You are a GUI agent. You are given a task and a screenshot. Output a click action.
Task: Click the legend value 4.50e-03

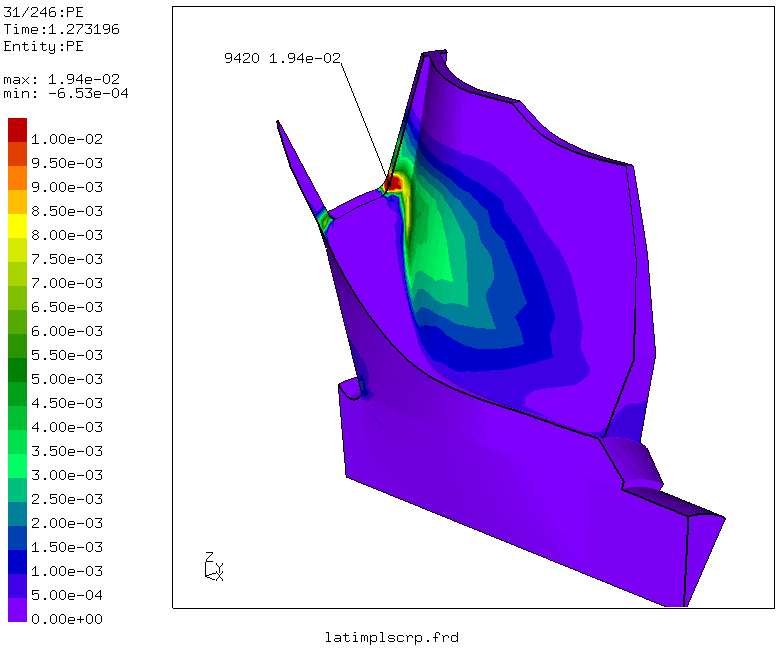67,403
